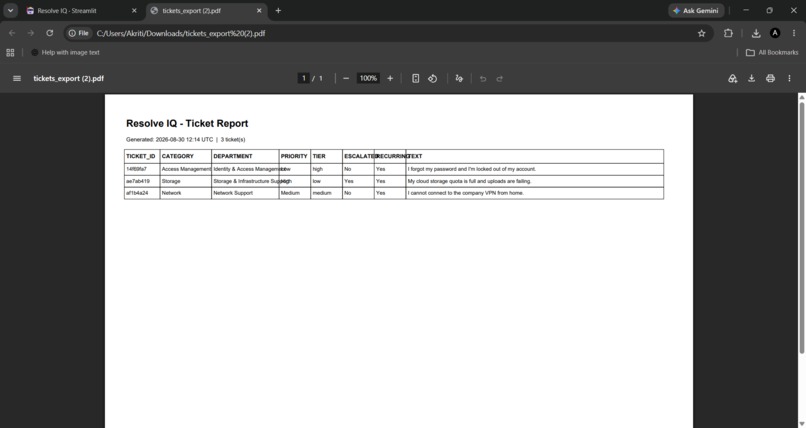
Task: Close the Resolve IQ - Streamlit tab
Action: [134, 10]
